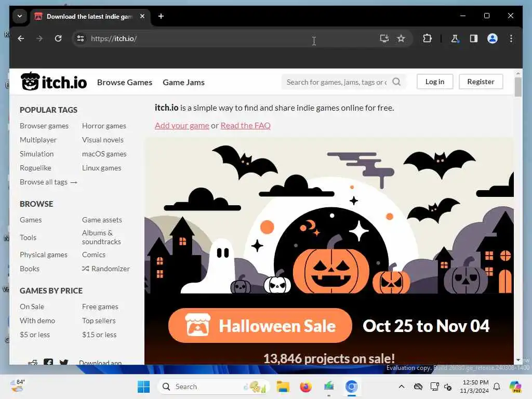This screenshot has width=532, height=399.
Task: Select the Visual novels tag
Action: point(103,140)
